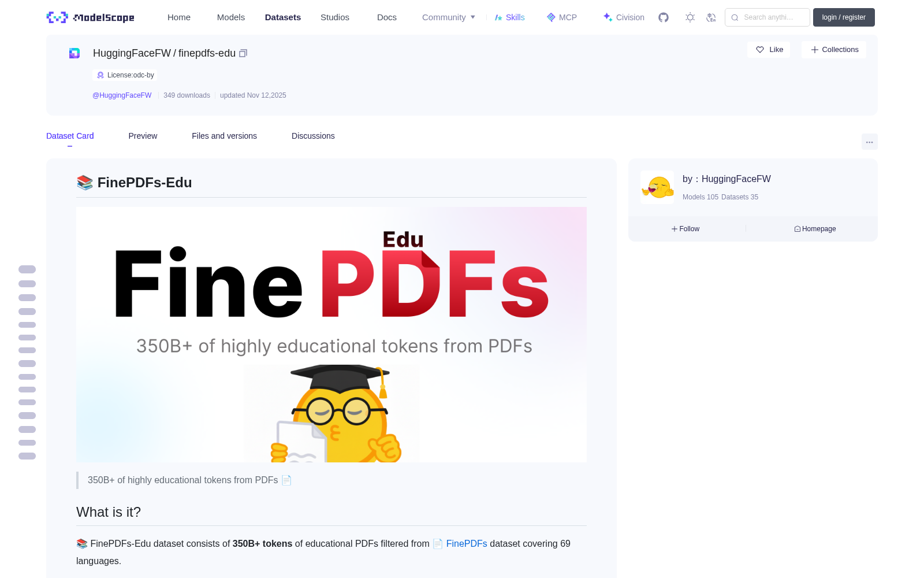Open the FinePDFs dataset link

pyautogui.click(x=467, y=544)
